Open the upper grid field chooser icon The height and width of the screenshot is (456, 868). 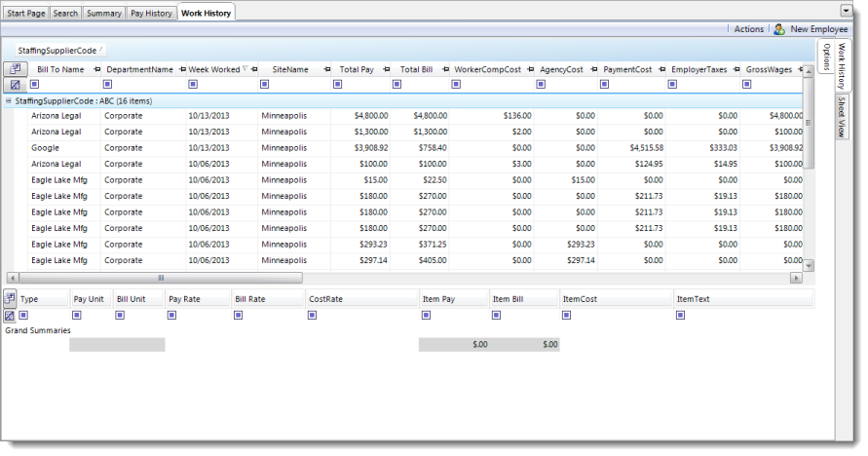click(x=15, y=69)
